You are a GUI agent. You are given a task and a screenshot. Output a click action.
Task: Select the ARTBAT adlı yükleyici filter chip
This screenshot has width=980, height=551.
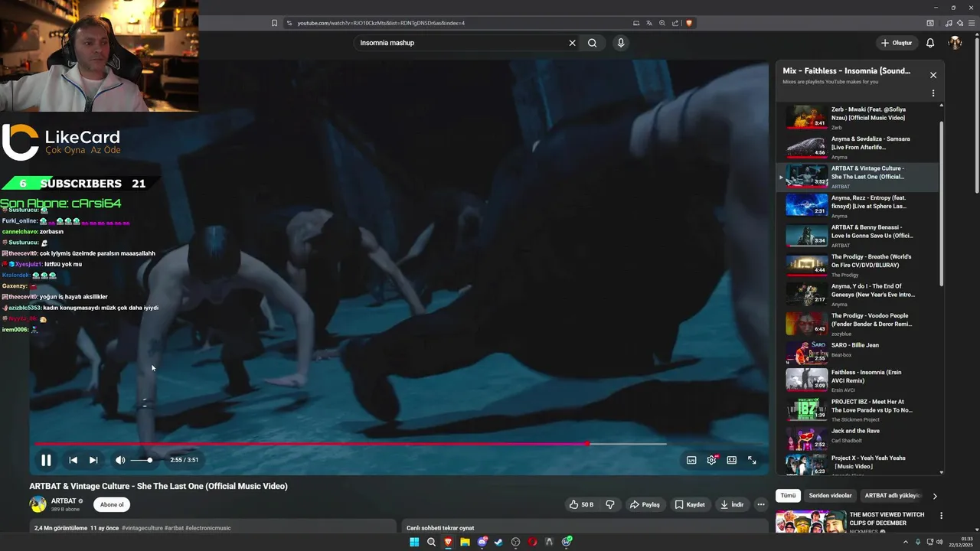(893, 496)
